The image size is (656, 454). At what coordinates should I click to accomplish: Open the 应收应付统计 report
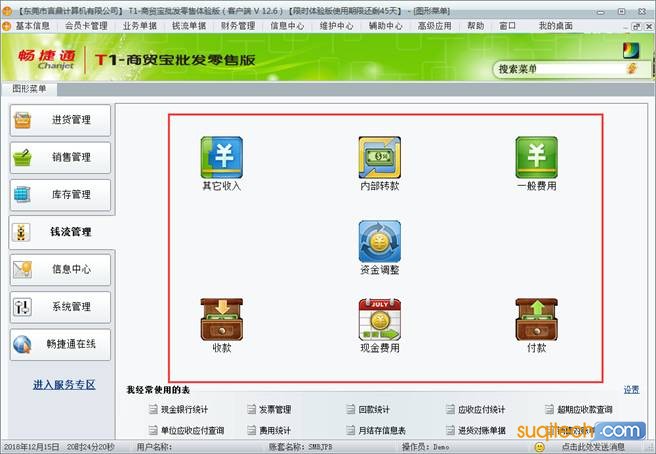482,409
